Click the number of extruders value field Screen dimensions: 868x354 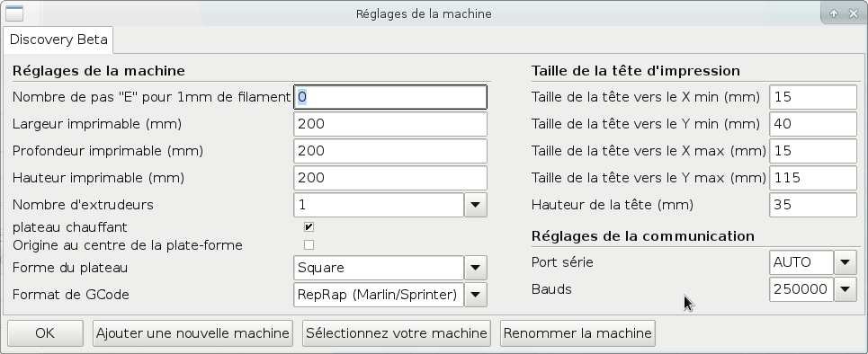[x=379, y=205]
